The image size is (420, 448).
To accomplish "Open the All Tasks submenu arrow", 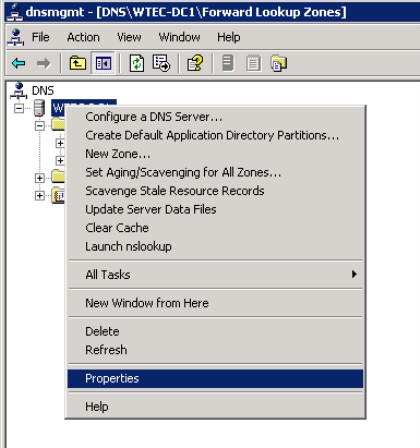I will [354, 274].
